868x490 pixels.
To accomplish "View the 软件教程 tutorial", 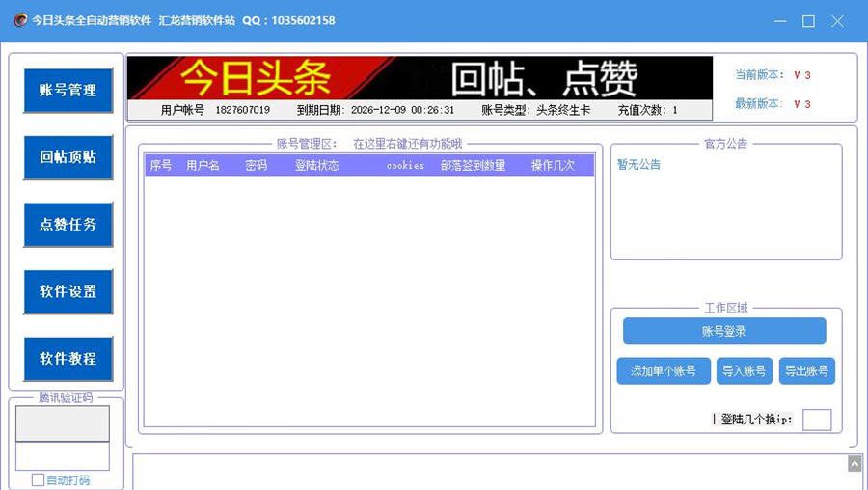I will [x=68, y=358].
